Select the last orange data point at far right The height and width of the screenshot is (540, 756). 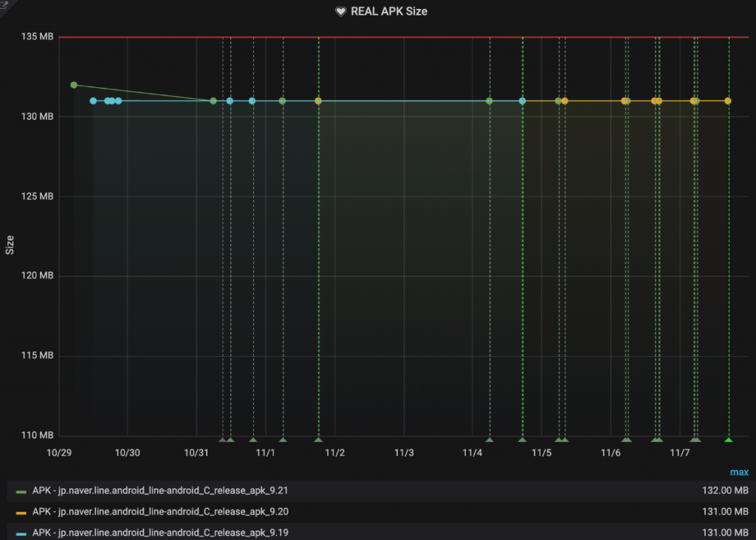(728, 101)
